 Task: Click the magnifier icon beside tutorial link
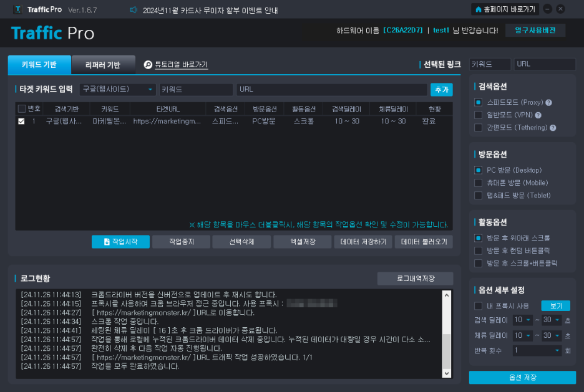(148, 65)
